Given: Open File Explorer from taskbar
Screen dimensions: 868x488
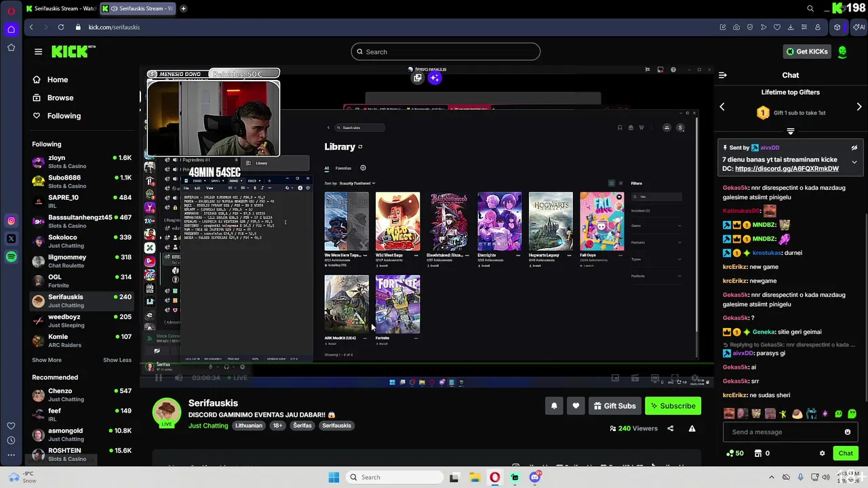Looking at the screenshot, I should (475, 477).
